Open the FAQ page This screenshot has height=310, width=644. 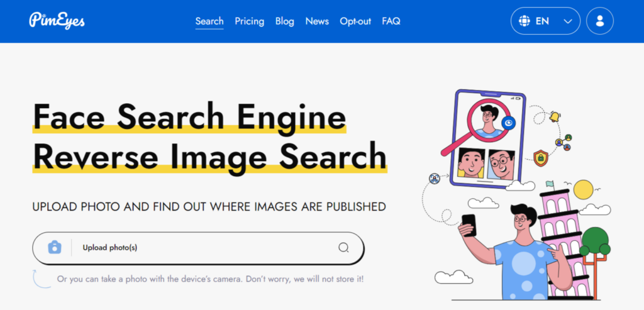(391, 21)
